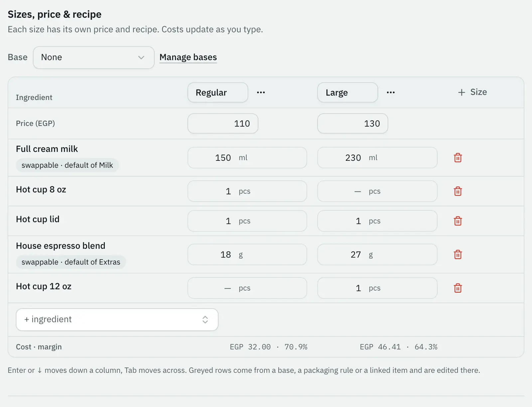Click the Regular cost 'EGP 32.00 · 70.9%'
Image resolution: width=532 pixels, height=407 pixels.
point(268,347)
